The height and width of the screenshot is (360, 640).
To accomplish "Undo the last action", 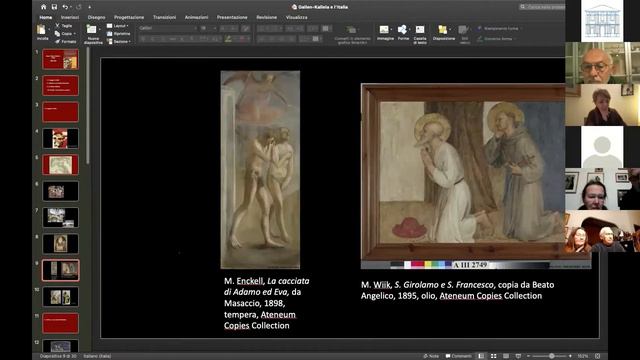I will tap(64, 7).
